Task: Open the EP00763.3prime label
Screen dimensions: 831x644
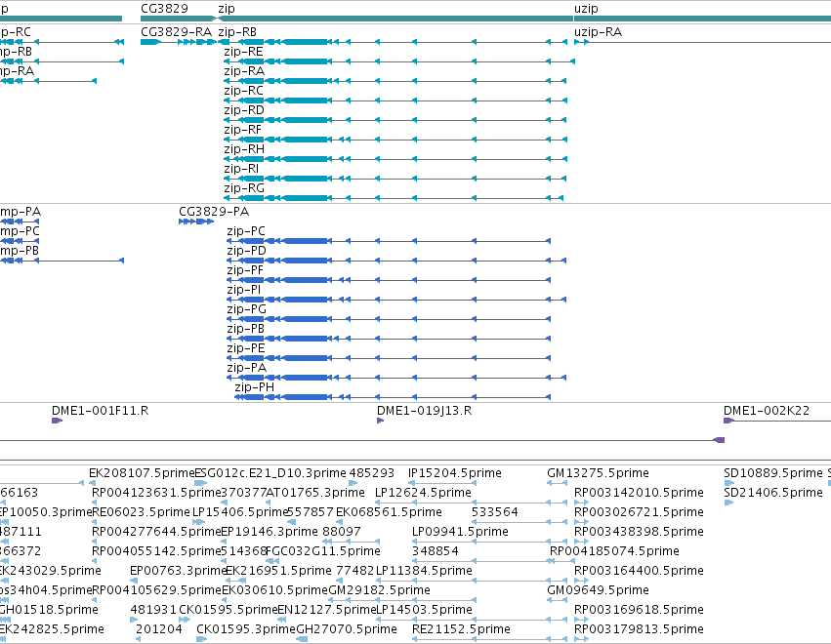Action: pyautogui.click(x=179, y=571)
